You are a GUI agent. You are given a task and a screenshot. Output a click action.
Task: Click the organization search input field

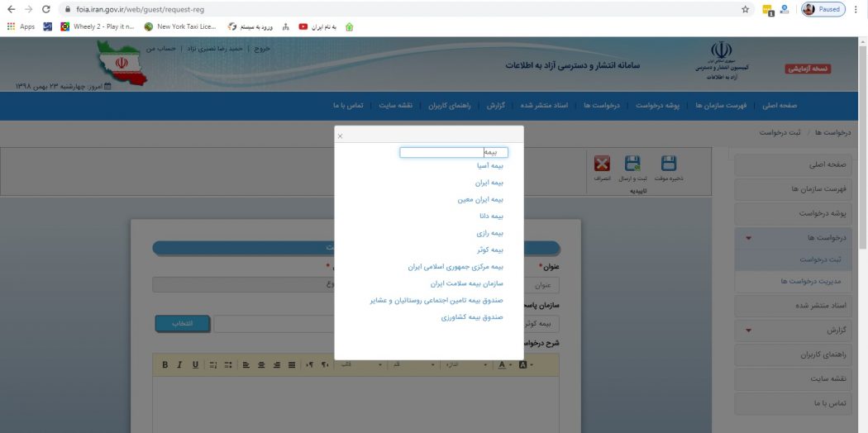click(x=453, y=152)
